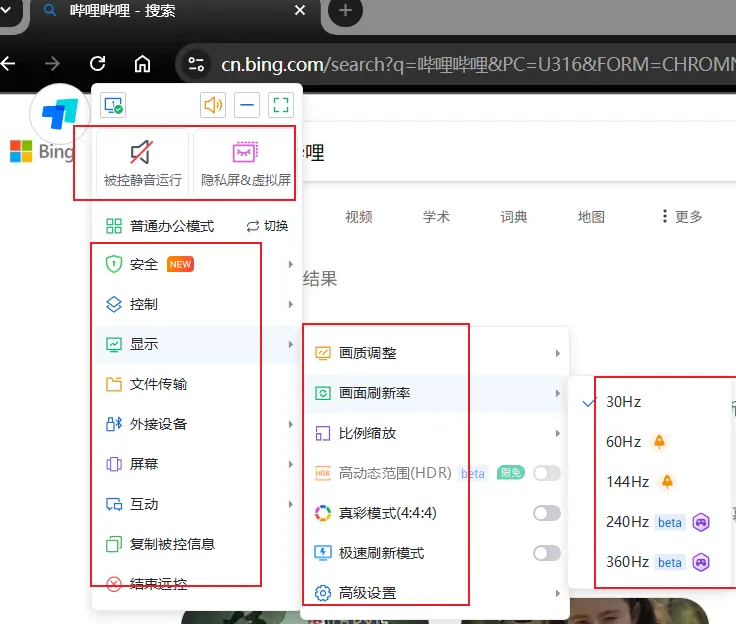
Task: Open the 词典 search tab
Action: point(514,216)
